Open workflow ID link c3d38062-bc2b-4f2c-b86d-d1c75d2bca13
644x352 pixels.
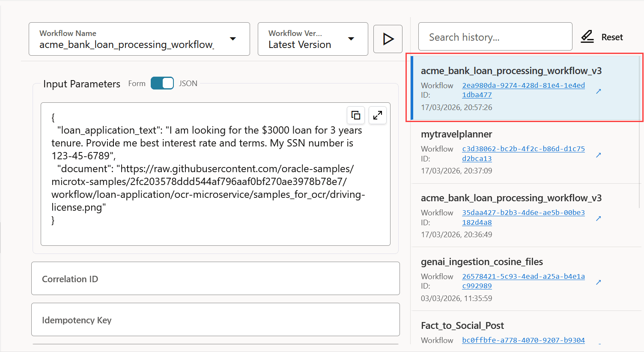click(523, 154)
